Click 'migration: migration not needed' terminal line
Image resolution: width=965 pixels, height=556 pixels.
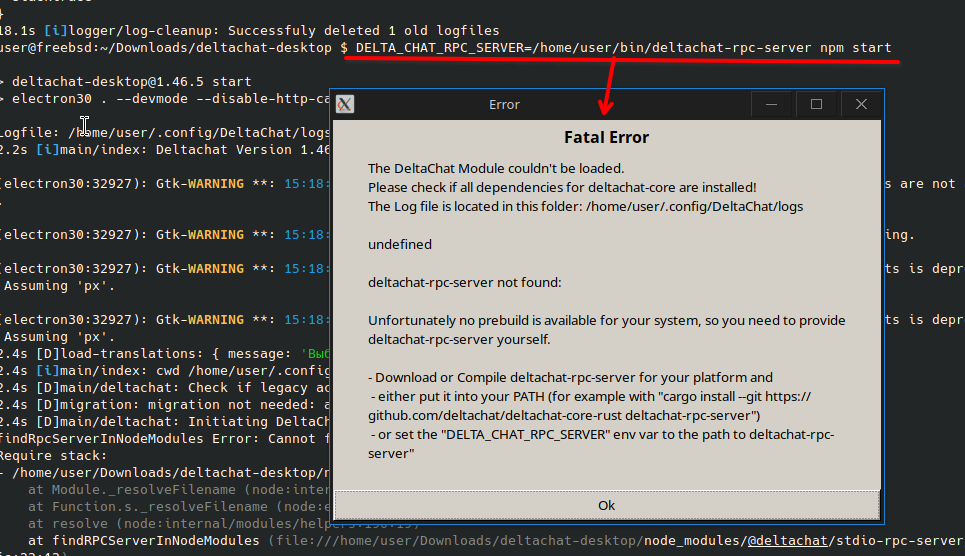point(165,405)
